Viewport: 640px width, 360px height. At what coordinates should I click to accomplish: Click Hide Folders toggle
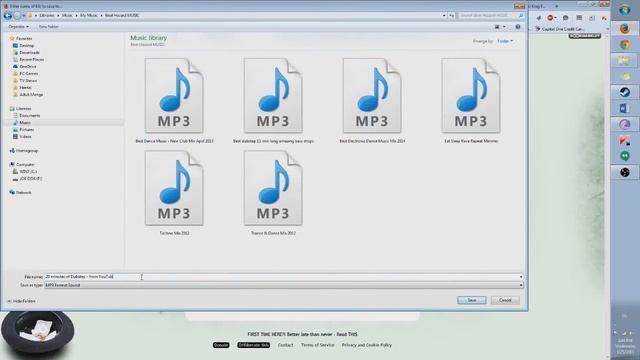point(21,301)
